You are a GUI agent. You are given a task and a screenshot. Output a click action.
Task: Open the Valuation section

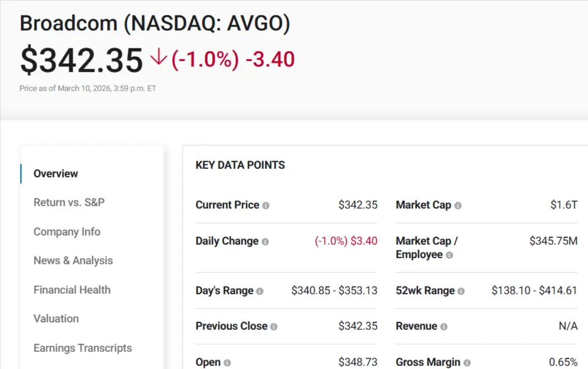[56, 319]
